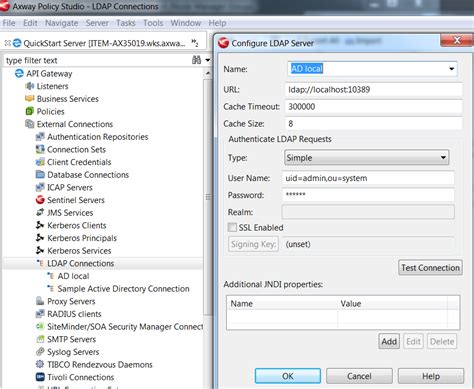
Task: Click the TIBCO Rendezvous Daemons gear icon
Action: [x=40, y=364]
